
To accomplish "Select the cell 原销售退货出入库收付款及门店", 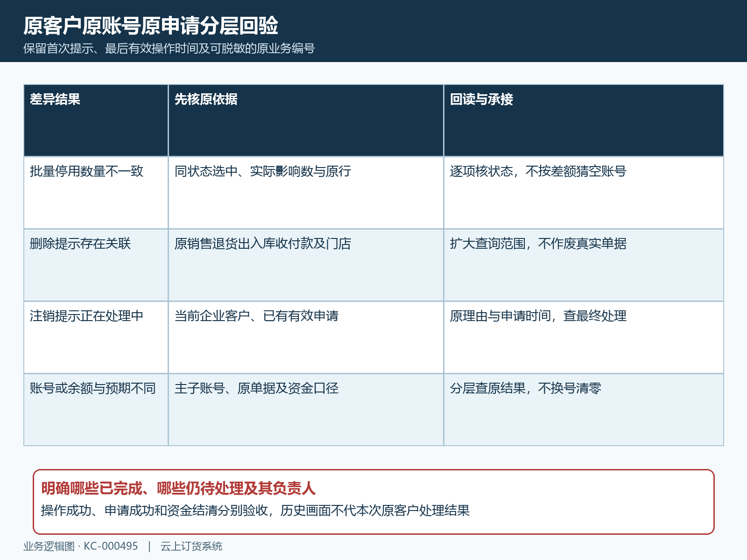I will coord(306,265).
